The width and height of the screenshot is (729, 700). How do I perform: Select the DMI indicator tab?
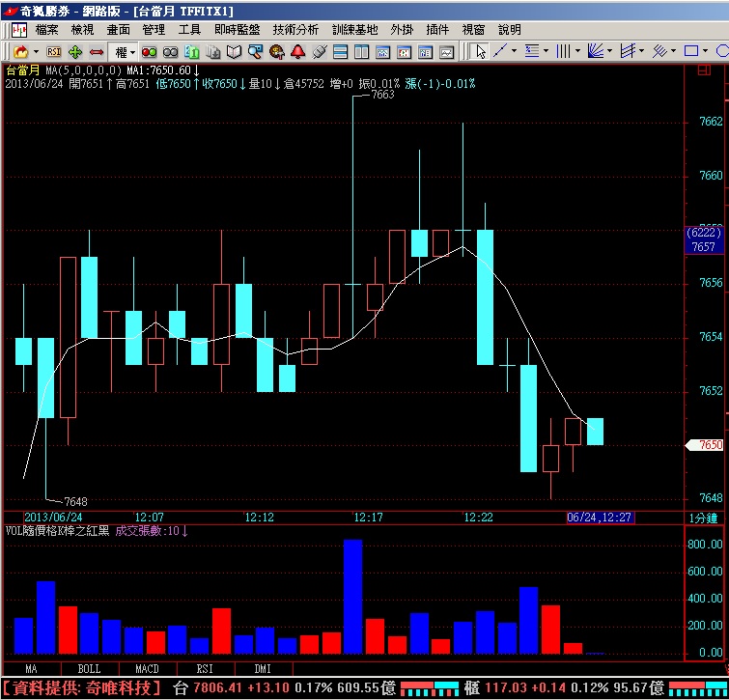click(263, 668)
